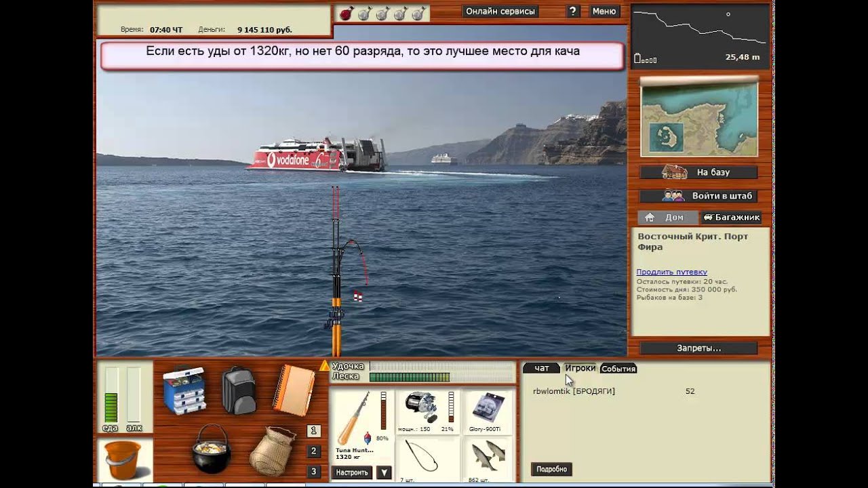Follow the Продлить путевку link

671,272
